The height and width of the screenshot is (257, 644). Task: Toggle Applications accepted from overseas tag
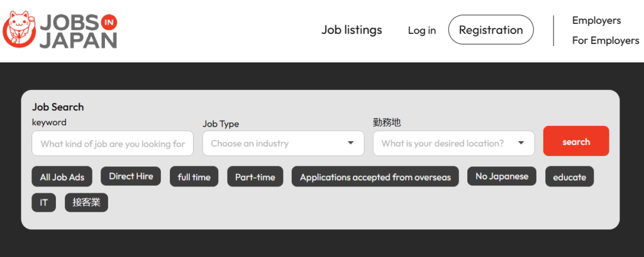pyautogui.click(x=375, y=177)
